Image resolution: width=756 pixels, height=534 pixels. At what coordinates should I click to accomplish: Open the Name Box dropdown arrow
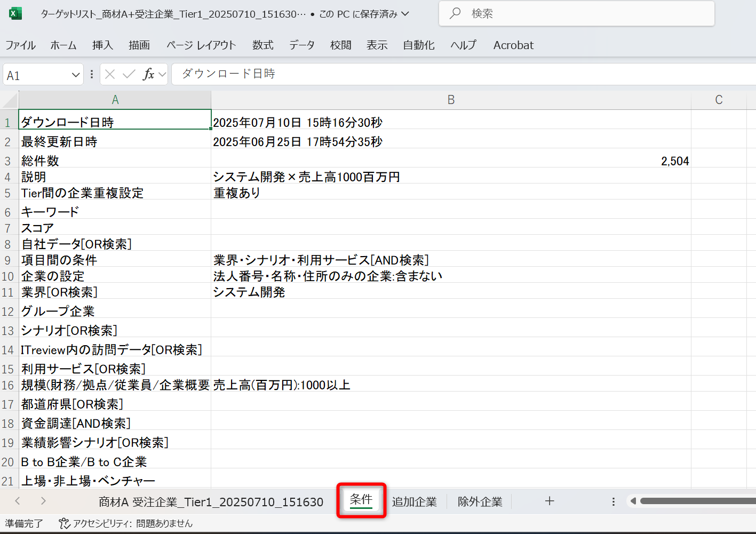pyautogui.click(x=75, y=75)
